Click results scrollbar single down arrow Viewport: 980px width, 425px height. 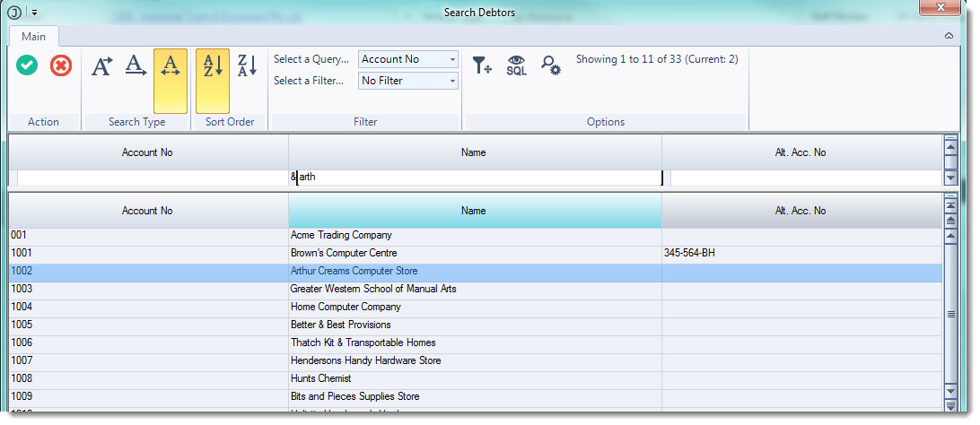pos(950,391)
